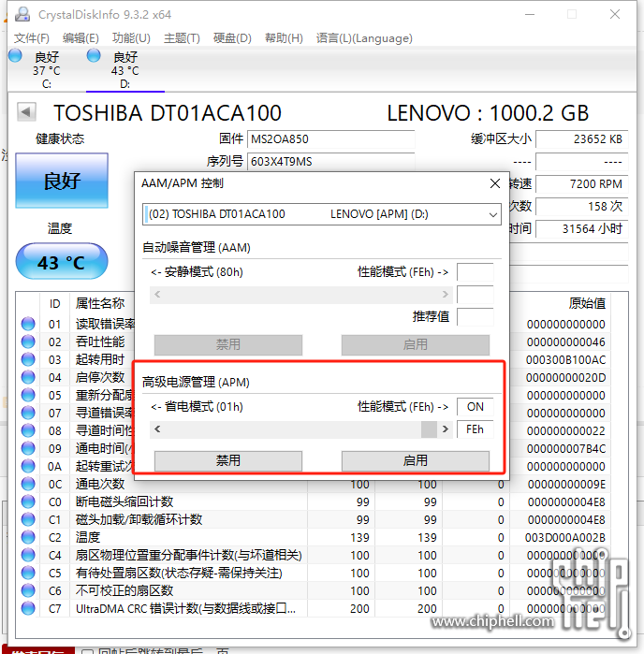
Task: Click status orb for attribute 05 重新分配
Action: point(28,395)
